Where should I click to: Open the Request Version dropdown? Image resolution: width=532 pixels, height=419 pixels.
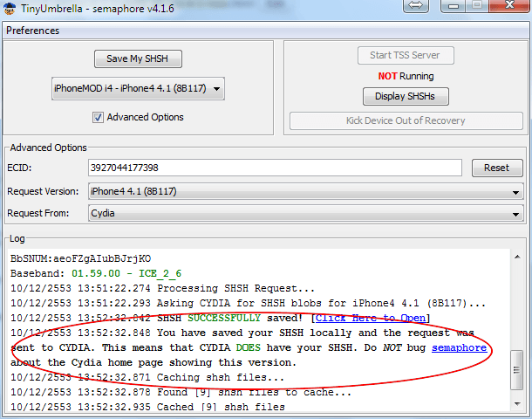coord(305,191)
